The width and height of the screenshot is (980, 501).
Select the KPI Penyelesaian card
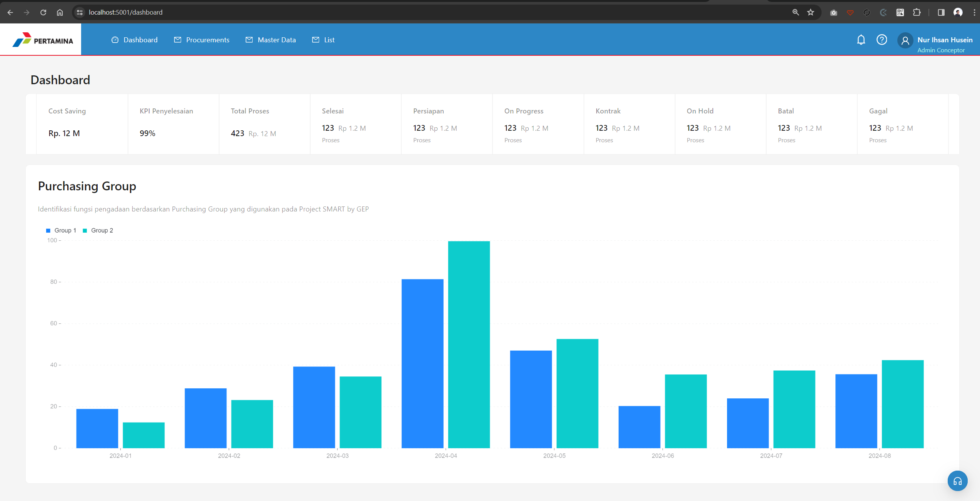(x=173, y=124)
